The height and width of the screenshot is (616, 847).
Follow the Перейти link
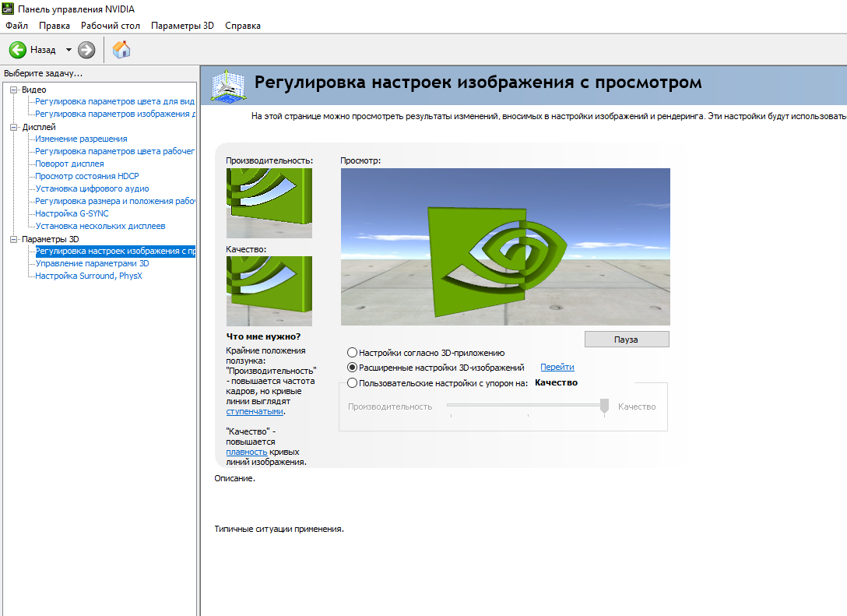pyautogui.click(x=557, y=368)
